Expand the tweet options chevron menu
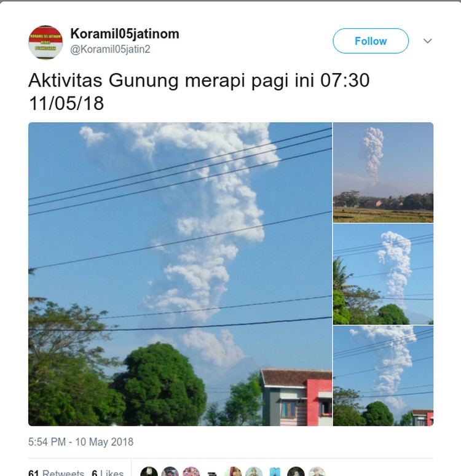 point(428,41)
